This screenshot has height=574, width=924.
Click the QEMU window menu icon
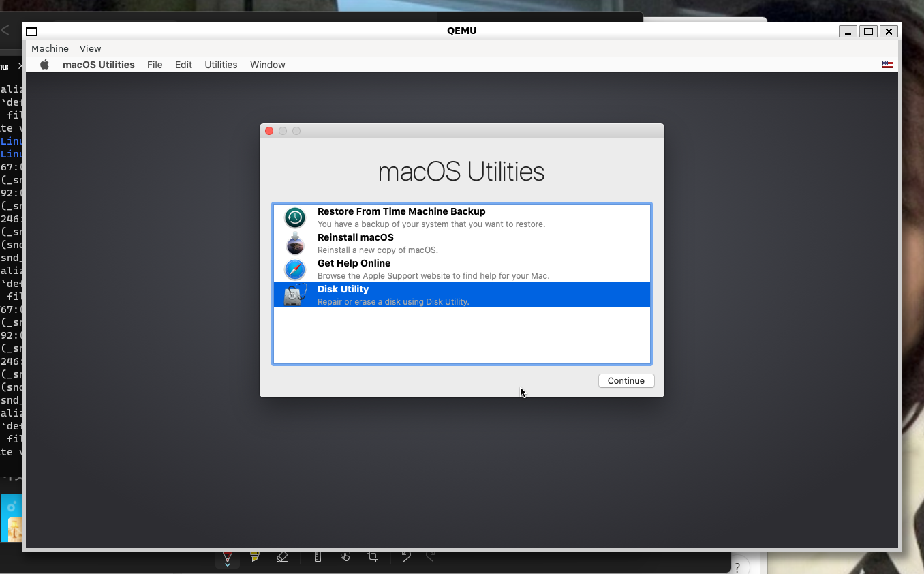31,31
